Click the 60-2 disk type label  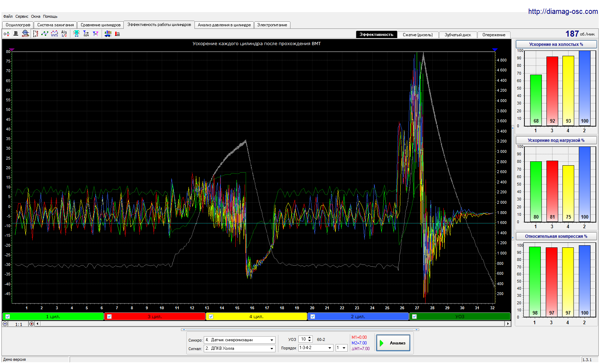click(x=321, y=339)
